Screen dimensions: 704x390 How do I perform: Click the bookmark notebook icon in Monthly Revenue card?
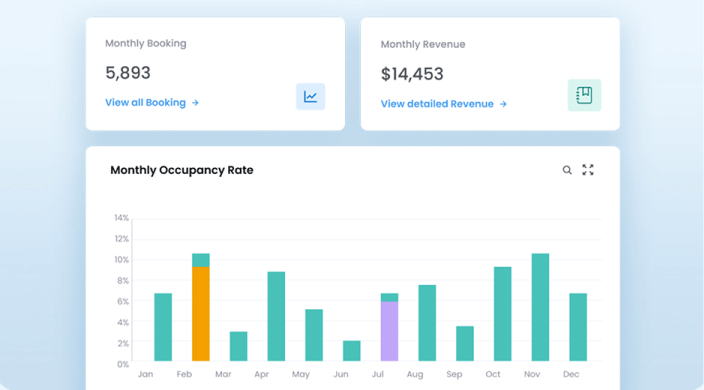coord(584,95)
